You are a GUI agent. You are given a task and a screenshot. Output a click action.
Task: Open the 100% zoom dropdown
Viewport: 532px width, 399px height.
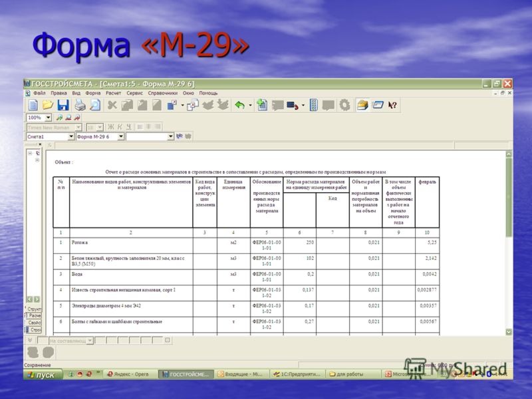[48, 118]
